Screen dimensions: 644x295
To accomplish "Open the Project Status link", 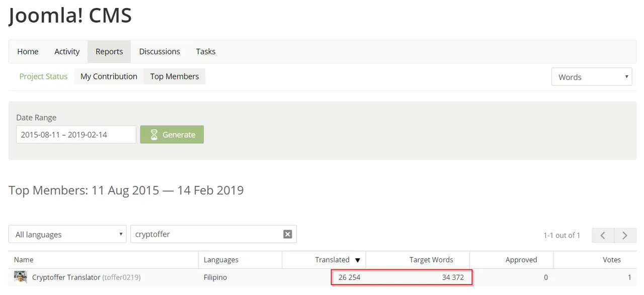I will (x=43, y=76).
